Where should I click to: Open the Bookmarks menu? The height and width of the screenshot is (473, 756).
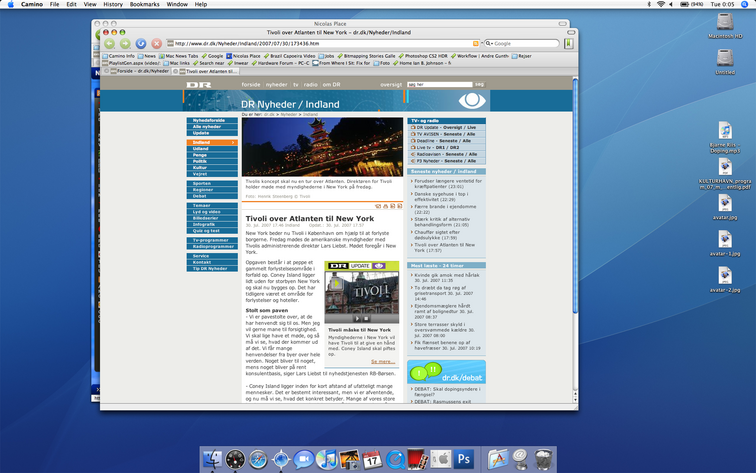[144, 4]
